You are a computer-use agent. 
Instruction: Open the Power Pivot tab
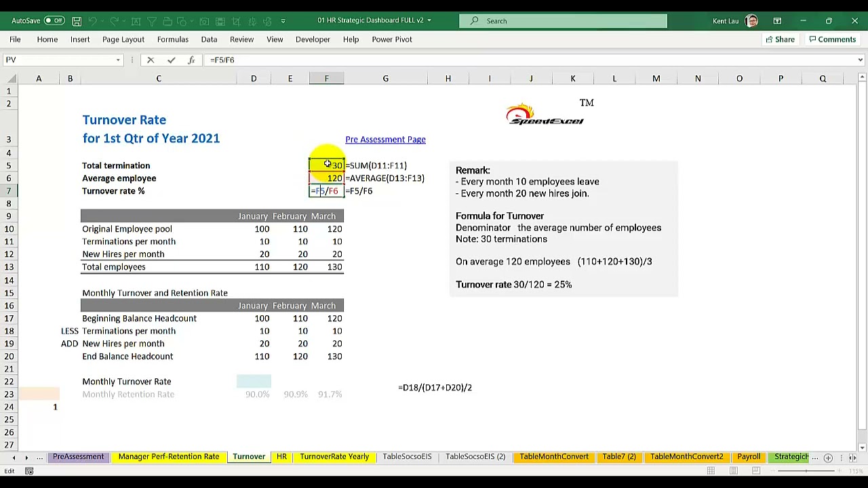pos(392,39)
